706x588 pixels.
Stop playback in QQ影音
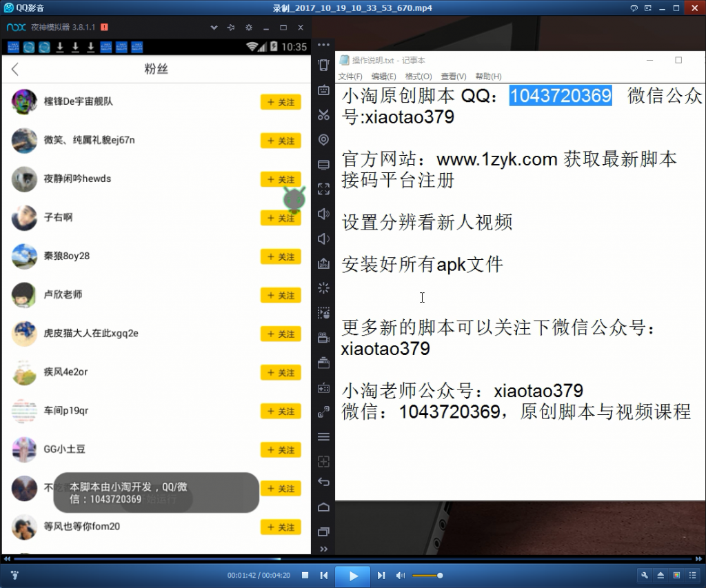(305, 576)
